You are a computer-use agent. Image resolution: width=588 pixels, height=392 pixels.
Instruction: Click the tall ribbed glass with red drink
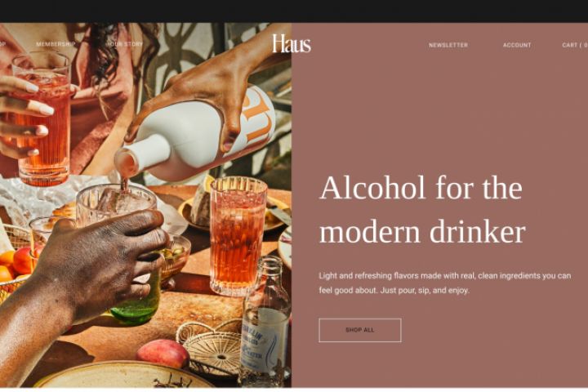(x=237, y=236)
